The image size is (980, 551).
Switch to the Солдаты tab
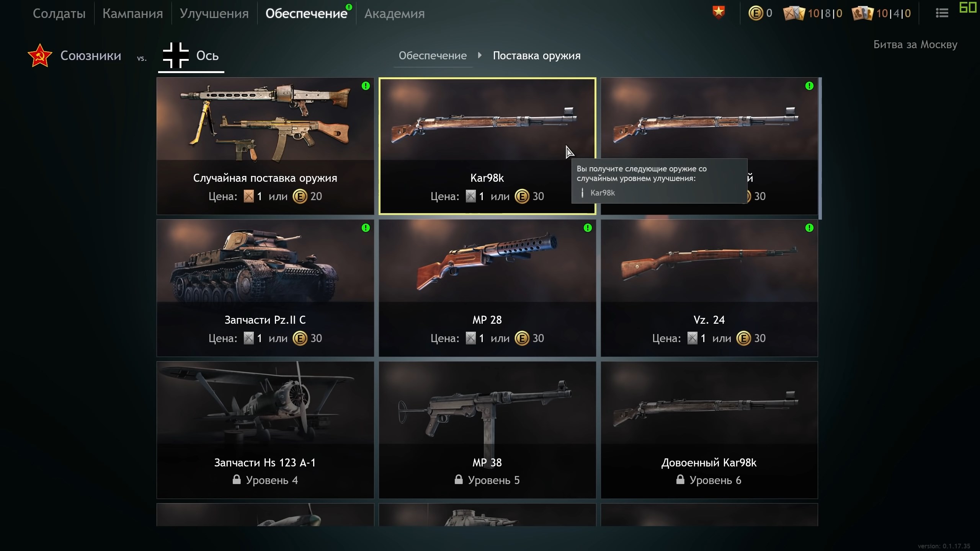click(x=59, y=13)
